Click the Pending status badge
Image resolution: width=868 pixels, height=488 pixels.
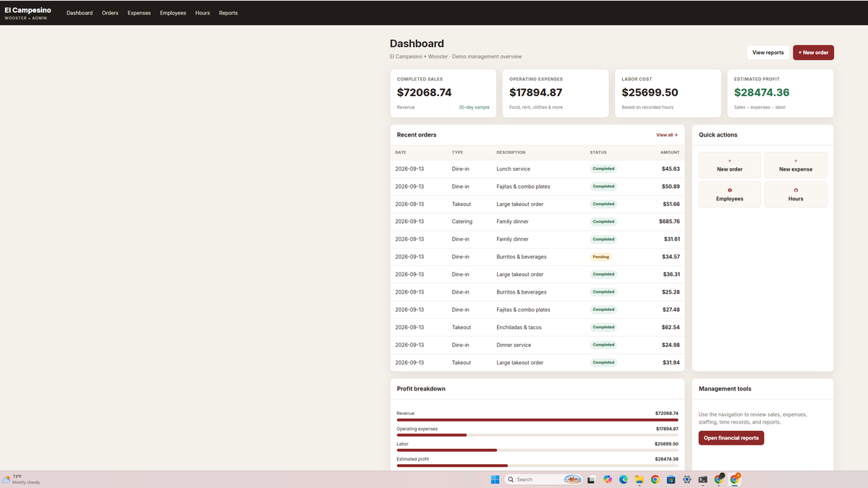click(601, 257)
